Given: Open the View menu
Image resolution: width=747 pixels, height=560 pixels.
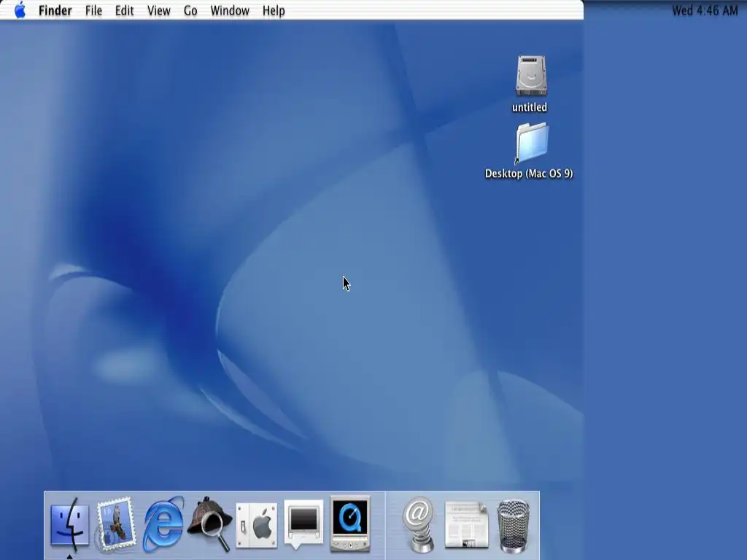Looking at the screenshot, I should coord(158,10).
